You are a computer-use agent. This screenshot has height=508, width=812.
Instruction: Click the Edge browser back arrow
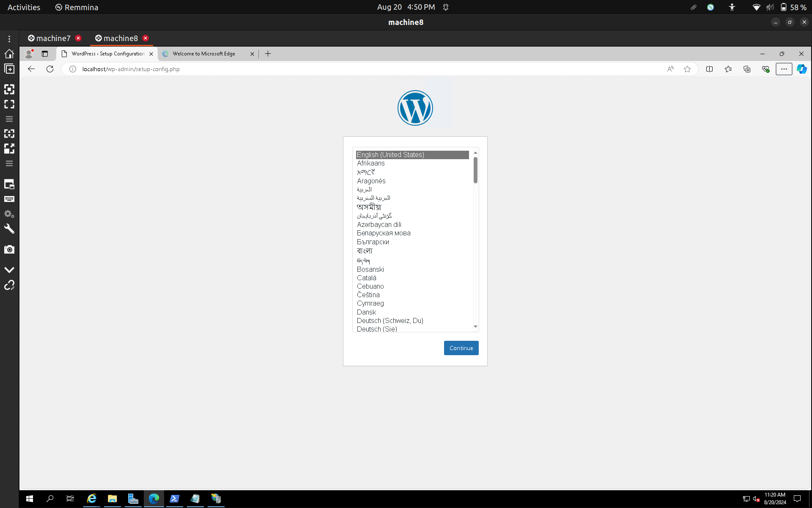[x=31, y=69]
